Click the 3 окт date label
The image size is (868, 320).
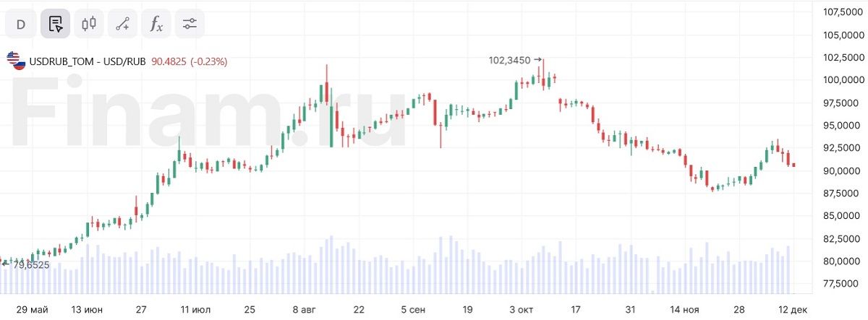click(521, 310)
